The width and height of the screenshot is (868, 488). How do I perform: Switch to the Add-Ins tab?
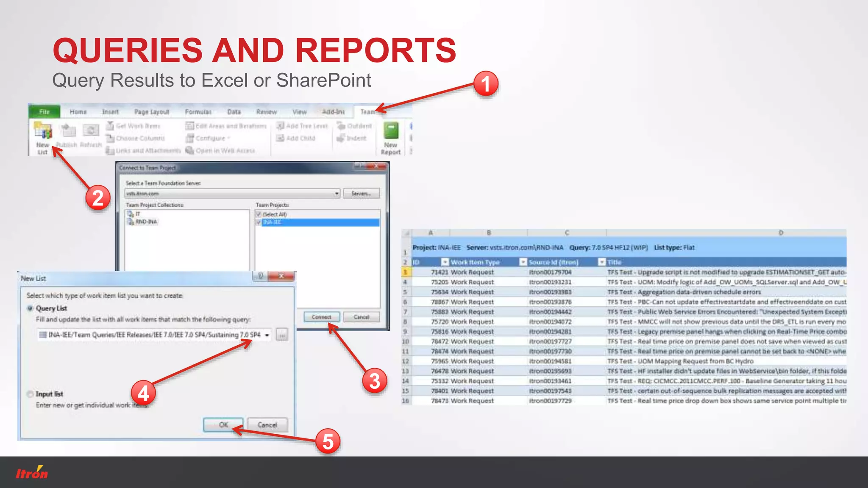click(333, 112)
